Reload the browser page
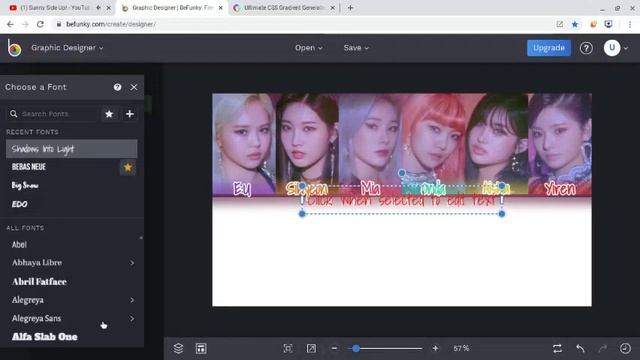 [x=40, y=24]
